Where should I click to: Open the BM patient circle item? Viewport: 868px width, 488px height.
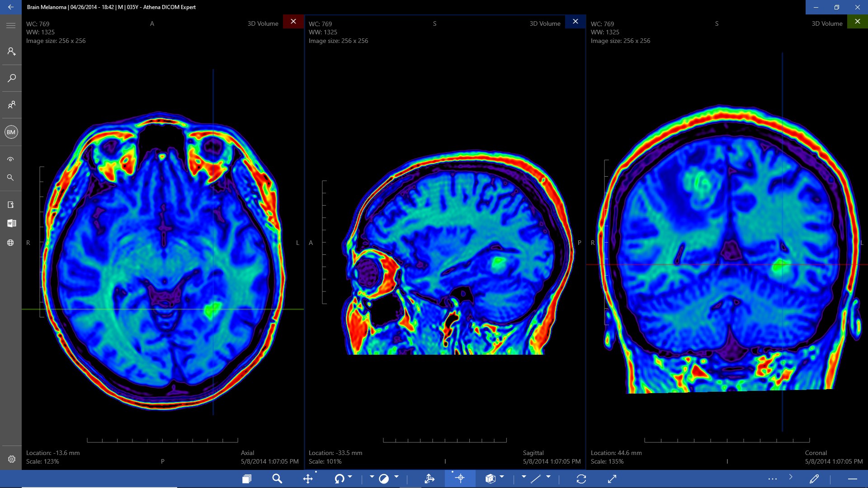pos(11,132)
